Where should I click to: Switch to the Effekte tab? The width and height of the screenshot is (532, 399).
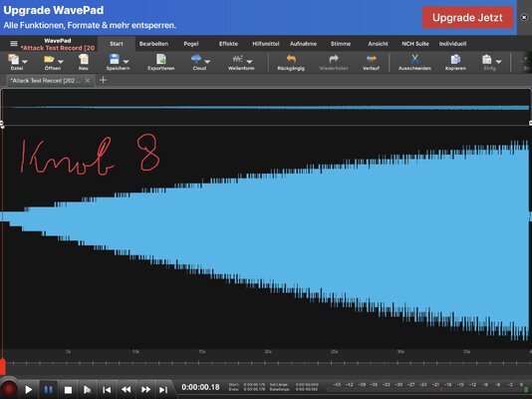point(228,44)
